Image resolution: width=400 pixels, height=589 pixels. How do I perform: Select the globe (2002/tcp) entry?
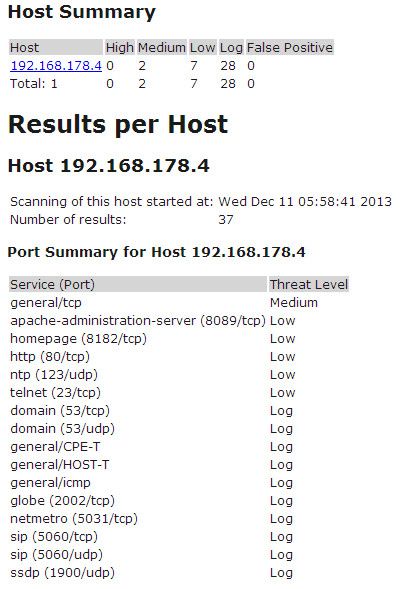point(62,501)
